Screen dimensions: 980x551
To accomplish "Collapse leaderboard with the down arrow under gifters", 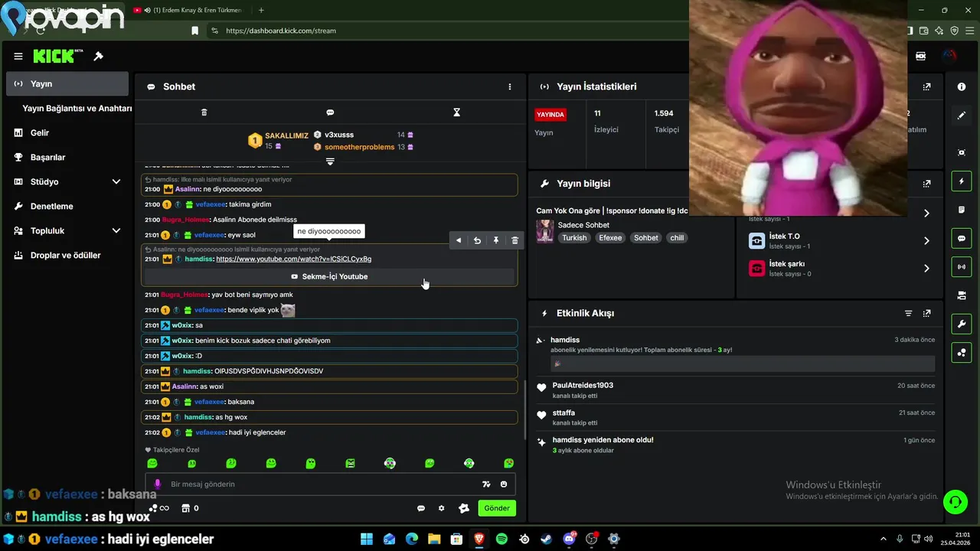I will [330, 161].
